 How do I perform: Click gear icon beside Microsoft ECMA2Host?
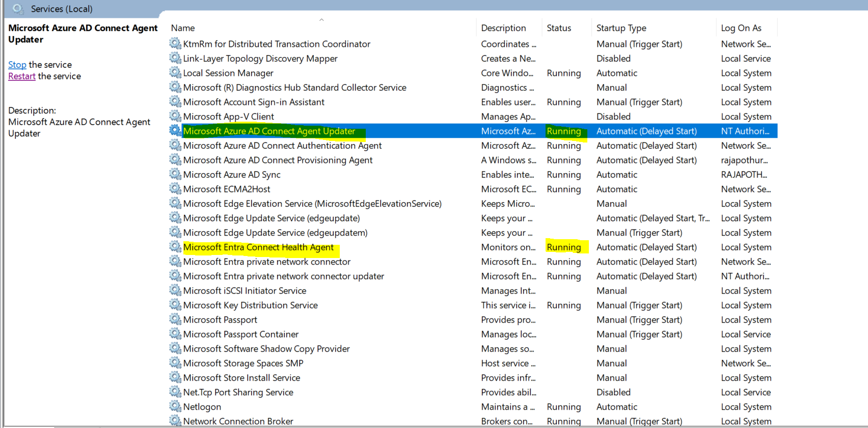click(175, 189)
